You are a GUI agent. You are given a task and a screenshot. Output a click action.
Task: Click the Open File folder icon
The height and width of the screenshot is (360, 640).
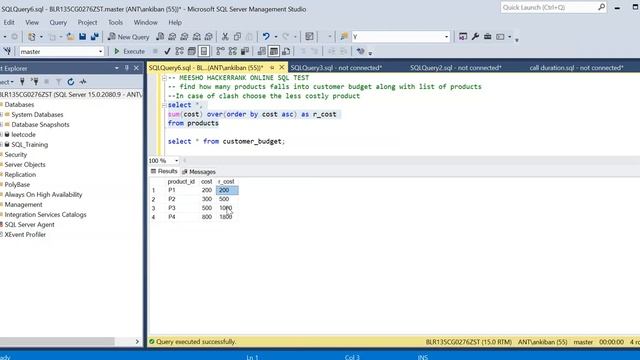[x=70, y=37]
